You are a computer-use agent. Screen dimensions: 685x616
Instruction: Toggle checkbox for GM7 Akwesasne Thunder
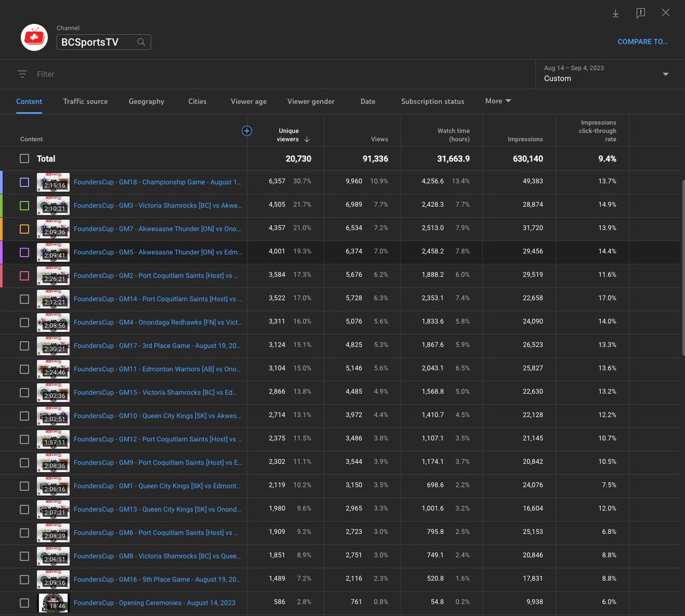(x=25, y=229)
